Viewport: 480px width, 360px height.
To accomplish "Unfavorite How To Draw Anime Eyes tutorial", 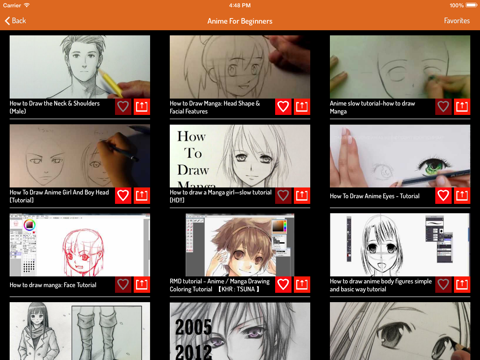I will [x=443, y=196].
